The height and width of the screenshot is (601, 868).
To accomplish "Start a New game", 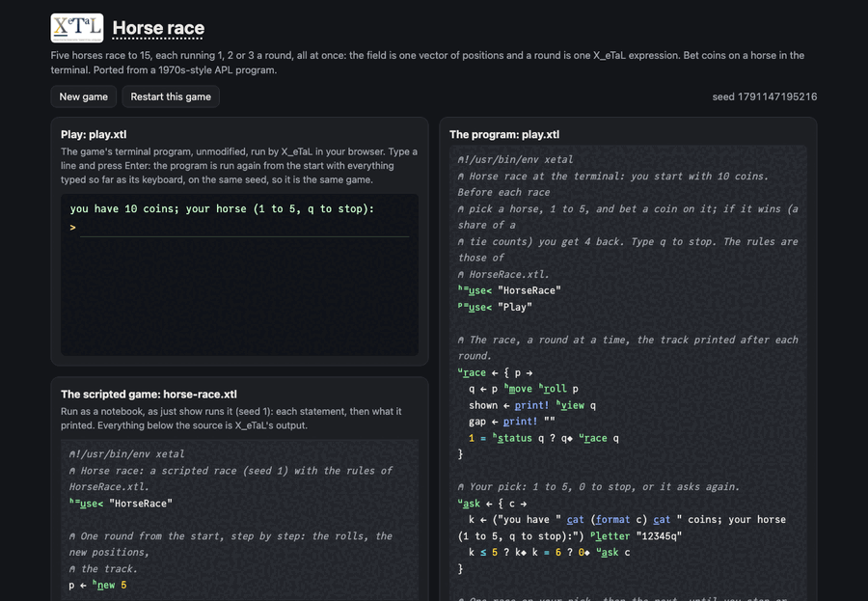I will (84, 96).
